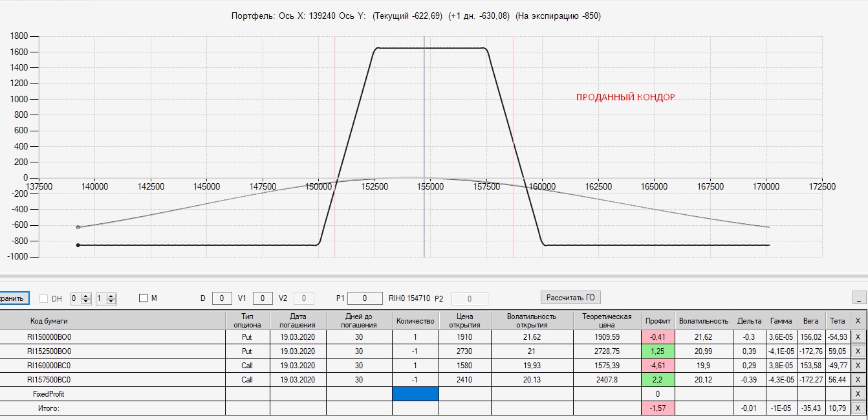Click the Дельта column header
The height and width of the screenshot is (420, 868).
[749, 320]
